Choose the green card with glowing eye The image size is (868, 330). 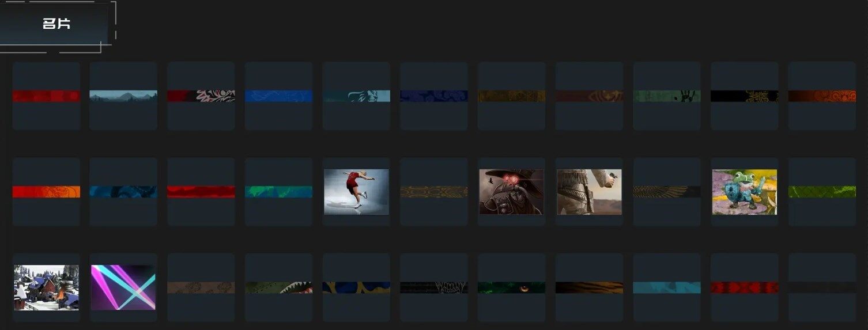(x=511, y=287)
